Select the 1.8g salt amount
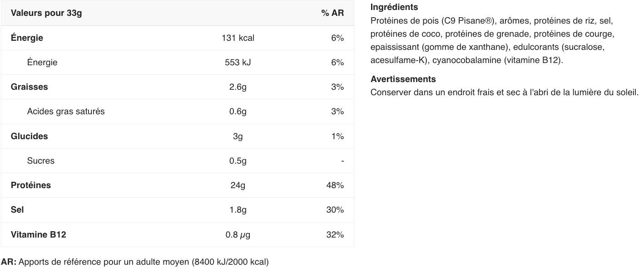Screen dimensions: 644x272 click(x=238, y=210)
